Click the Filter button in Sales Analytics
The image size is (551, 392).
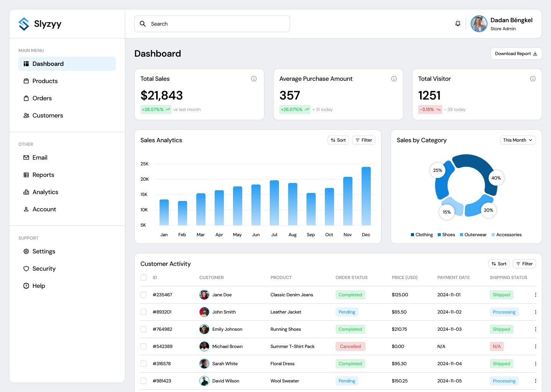pyautogui.click(x=364, y=140)
